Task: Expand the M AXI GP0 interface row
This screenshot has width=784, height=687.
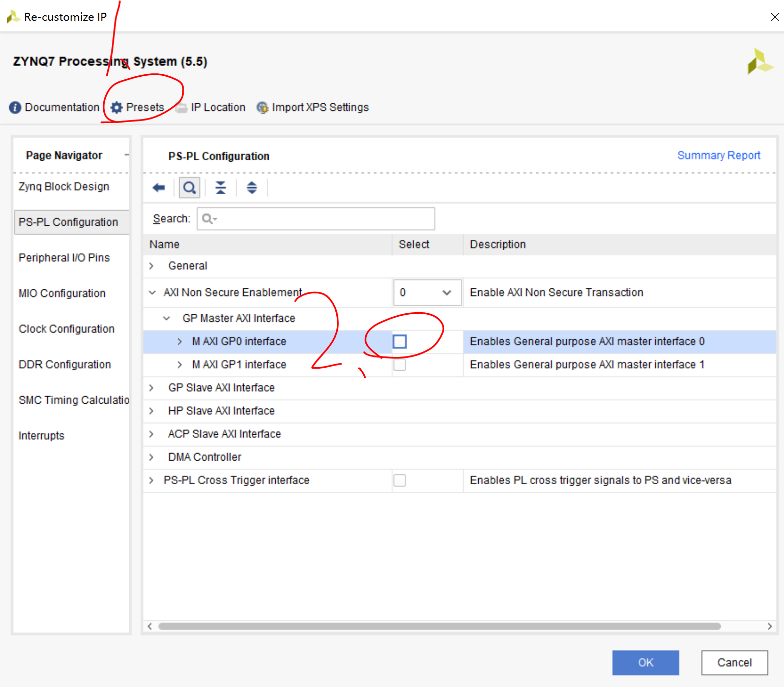Action: [180, 342]
